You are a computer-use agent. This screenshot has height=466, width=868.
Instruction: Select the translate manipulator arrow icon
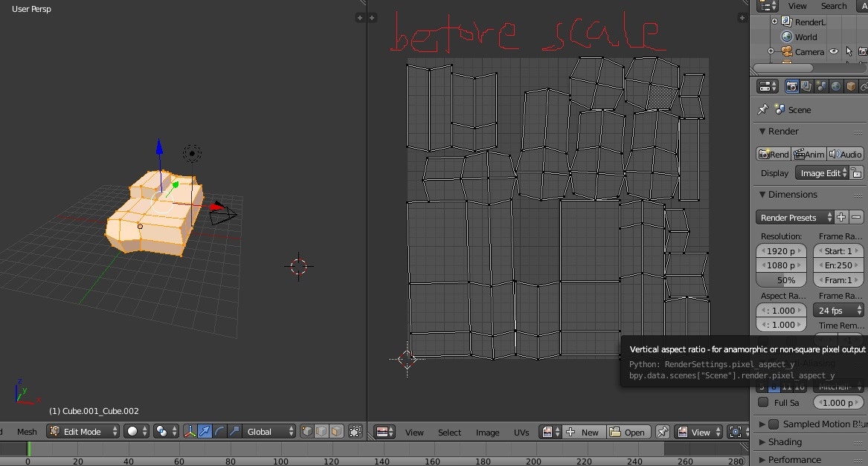(x=205, y=431)
